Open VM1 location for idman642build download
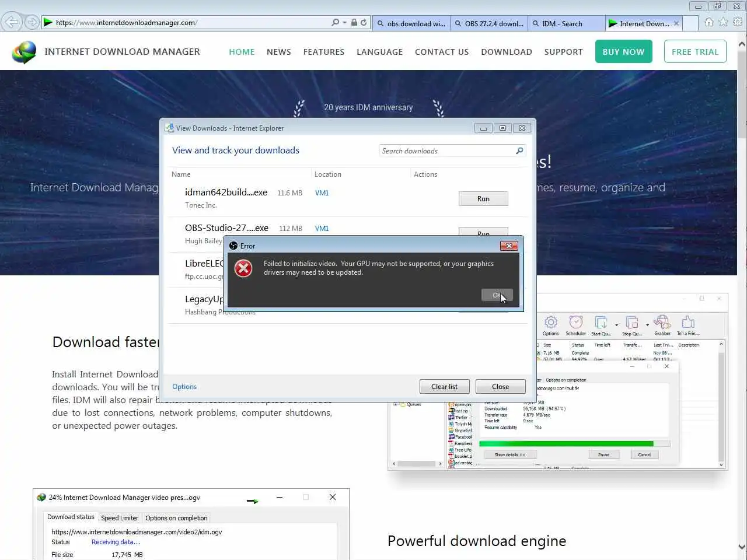 (322, 193)
